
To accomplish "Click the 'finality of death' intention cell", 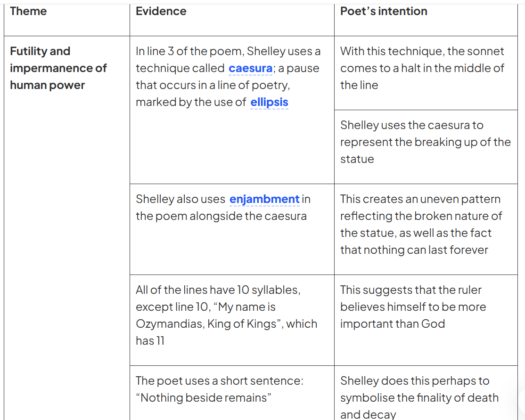I will pos(426,393).
